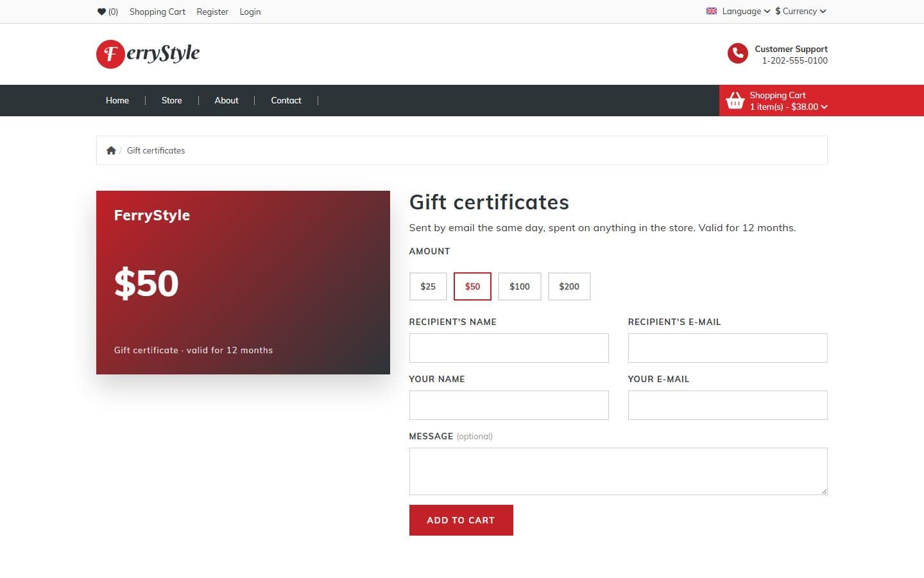Click the Customer Support label
Screen dimensions: 924x578
[x=791, y=49]
